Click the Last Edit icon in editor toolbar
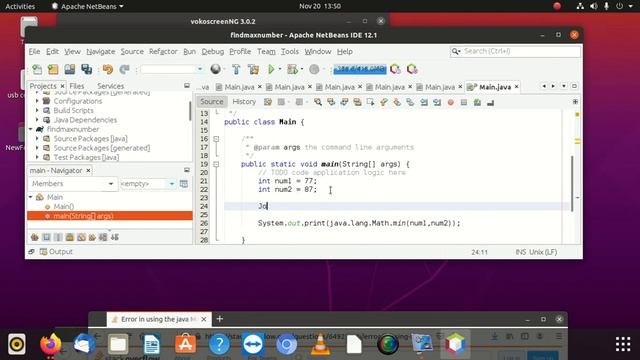640x360 pixels. click(268, 102)
